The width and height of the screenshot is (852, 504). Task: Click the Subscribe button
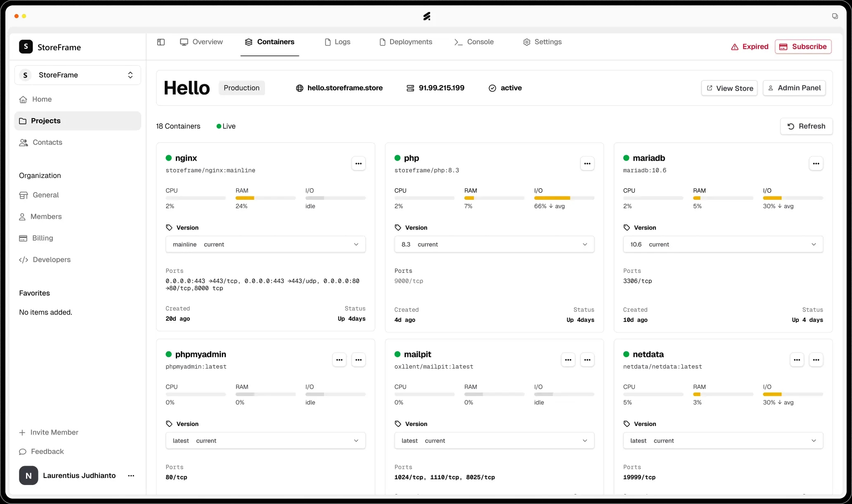click(803, 46)
